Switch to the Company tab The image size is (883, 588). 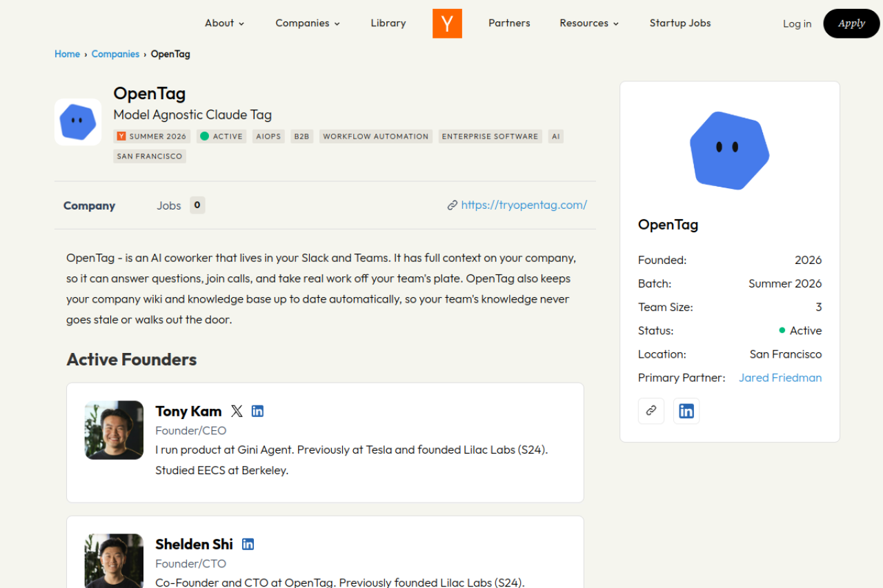coord(89,205)
